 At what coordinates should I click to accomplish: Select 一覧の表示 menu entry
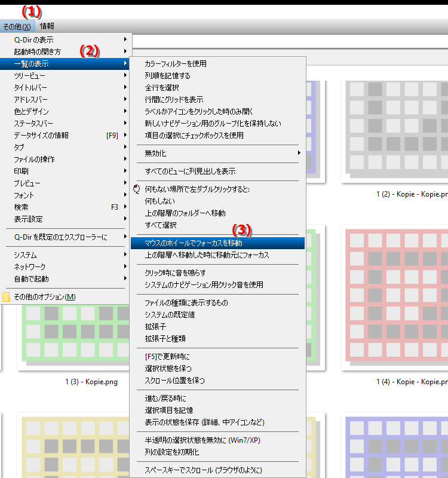pos(66,64)
